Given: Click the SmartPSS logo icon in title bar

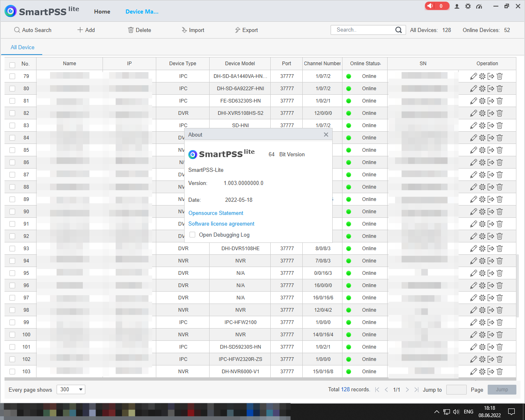Looking at the screenshot, I should [11, 11].
